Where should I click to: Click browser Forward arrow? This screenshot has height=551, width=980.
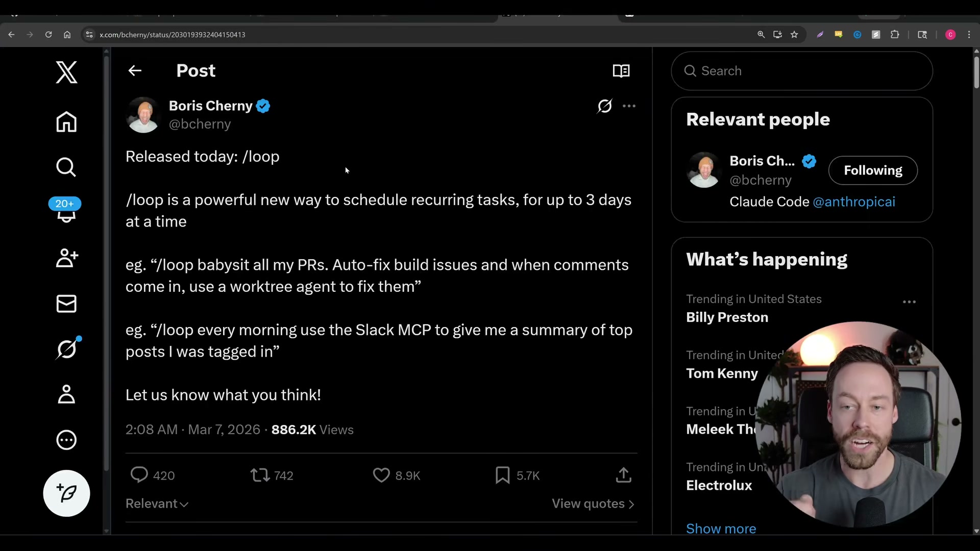[x=30, y=35]
